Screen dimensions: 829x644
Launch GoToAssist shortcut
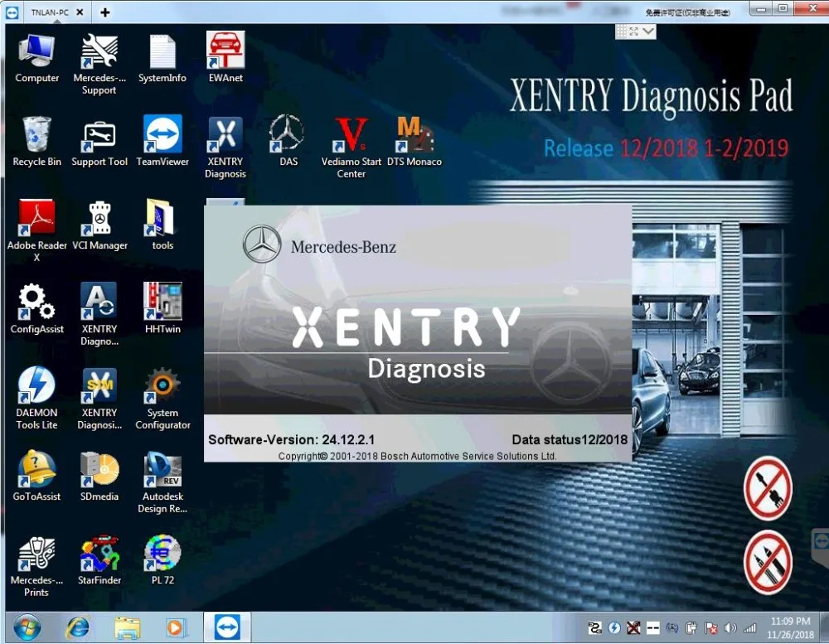click(x=36, y=477)
